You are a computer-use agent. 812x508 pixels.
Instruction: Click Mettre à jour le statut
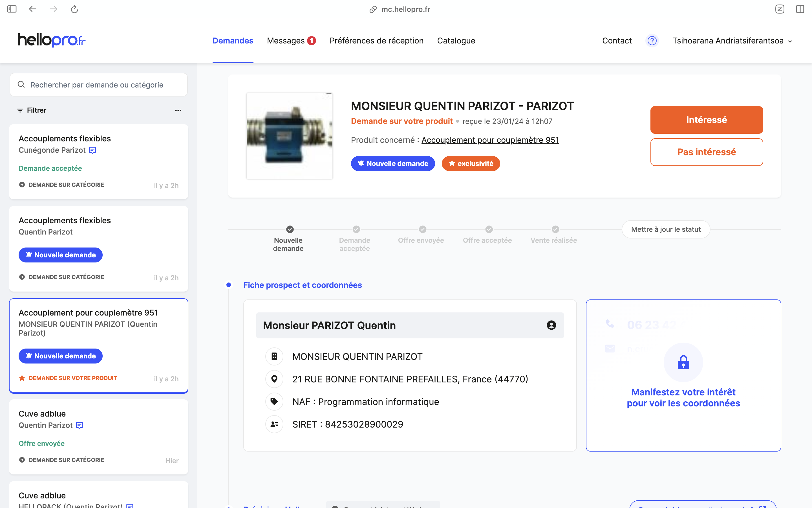pyautogui.click(x=666, y=229)
